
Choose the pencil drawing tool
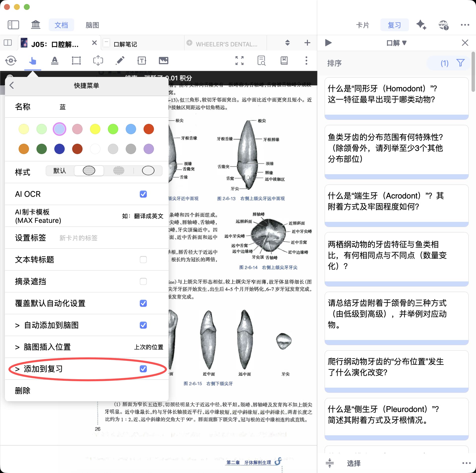pos(120,61)
